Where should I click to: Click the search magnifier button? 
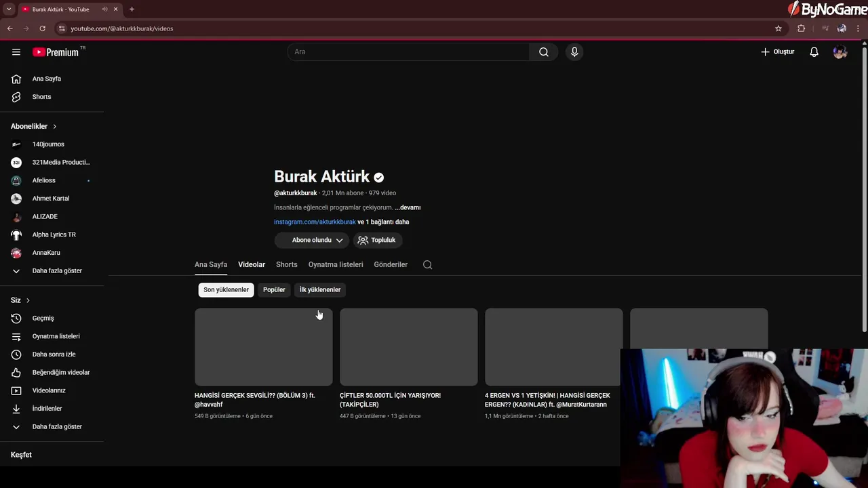click(x=544, y=52)
